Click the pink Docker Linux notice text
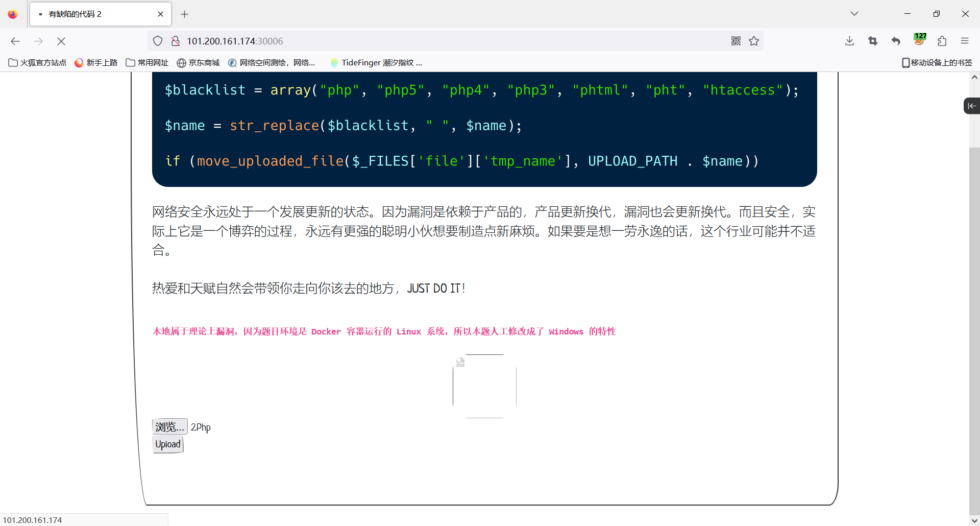Image resolution: width=980 pixels, height=526 pixels. tap(384, 331)
